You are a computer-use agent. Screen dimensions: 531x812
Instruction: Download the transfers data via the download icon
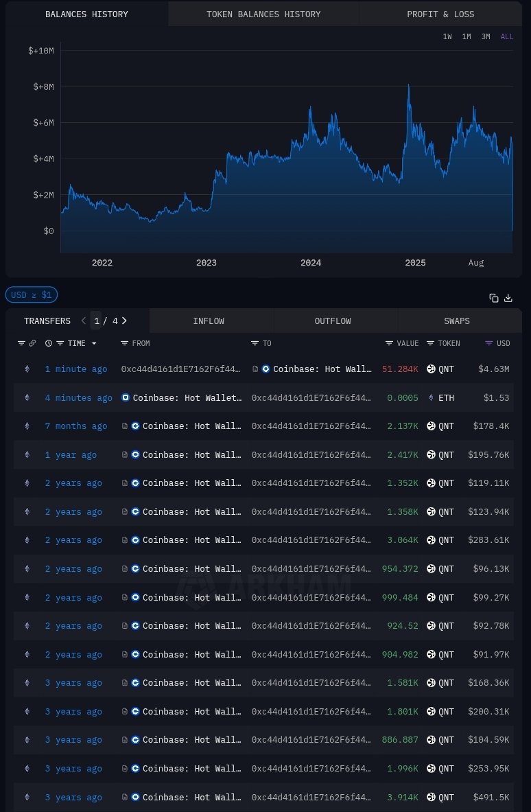(508, 298)
